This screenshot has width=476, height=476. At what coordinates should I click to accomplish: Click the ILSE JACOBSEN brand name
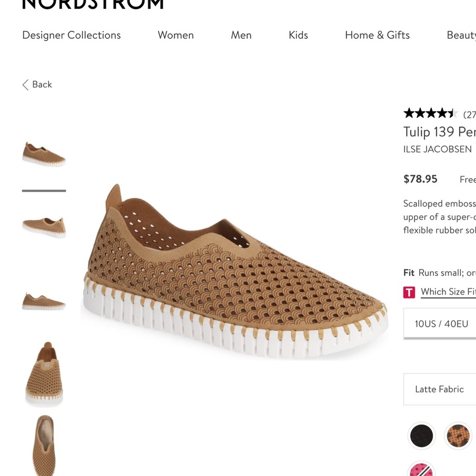tap(438, 149)
